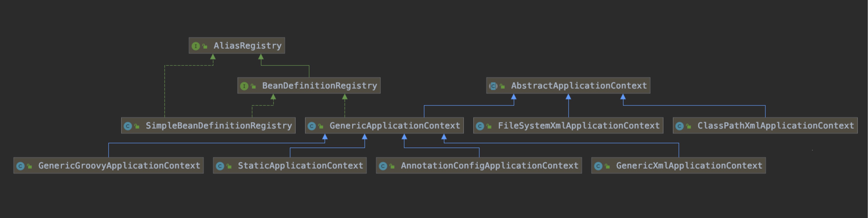Image resolution: width=868 pixels, height=218 pixels.
Task: Select the GenericGroovyApplicationContext name label
Action: coord(119,166)
